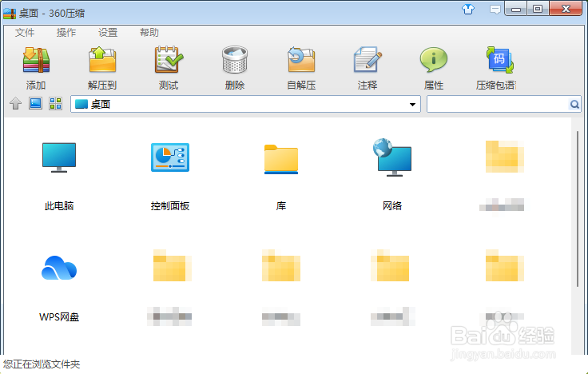The height and width of the screenshot is (374, 588).
Task: Select the 控制面板 control panel item
Action: point(170,175)
